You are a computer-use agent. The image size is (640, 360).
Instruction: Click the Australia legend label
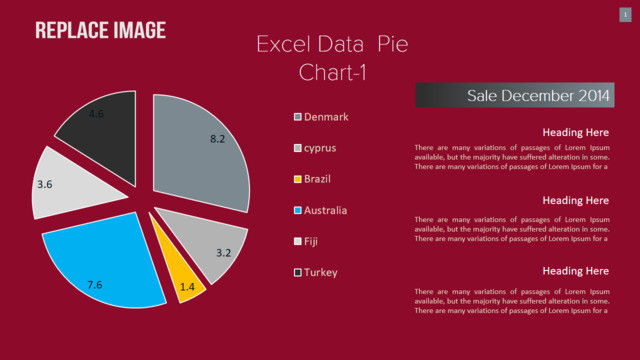coord(325,210)
